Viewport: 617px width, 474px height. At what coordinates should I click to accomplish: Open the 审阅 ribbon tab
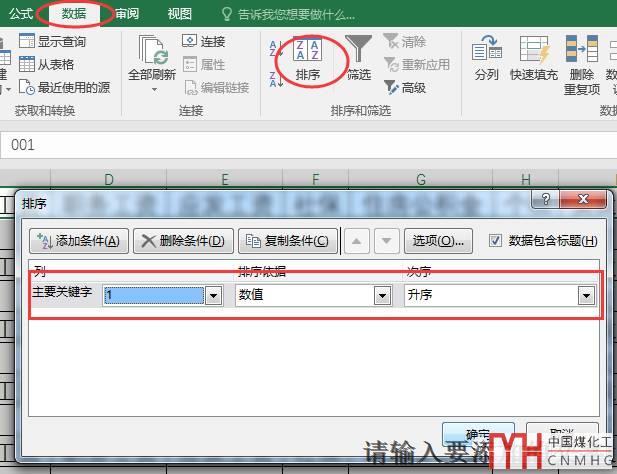[x=127, y=14]
